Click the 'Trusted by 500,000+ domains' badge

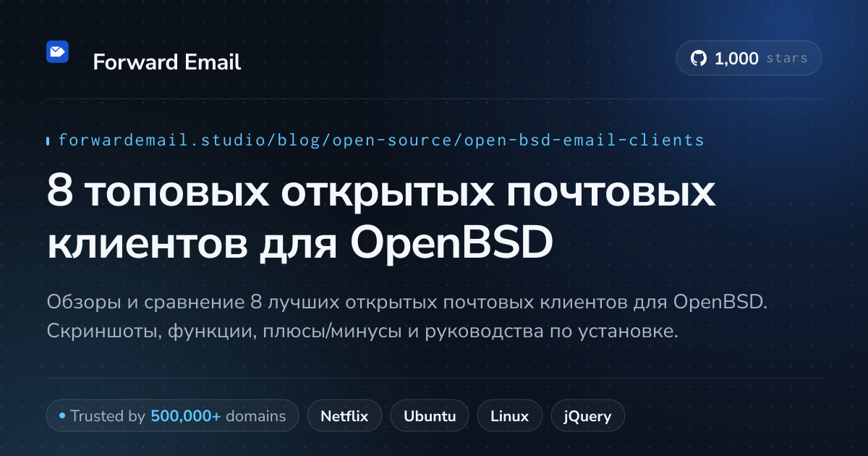172,416
